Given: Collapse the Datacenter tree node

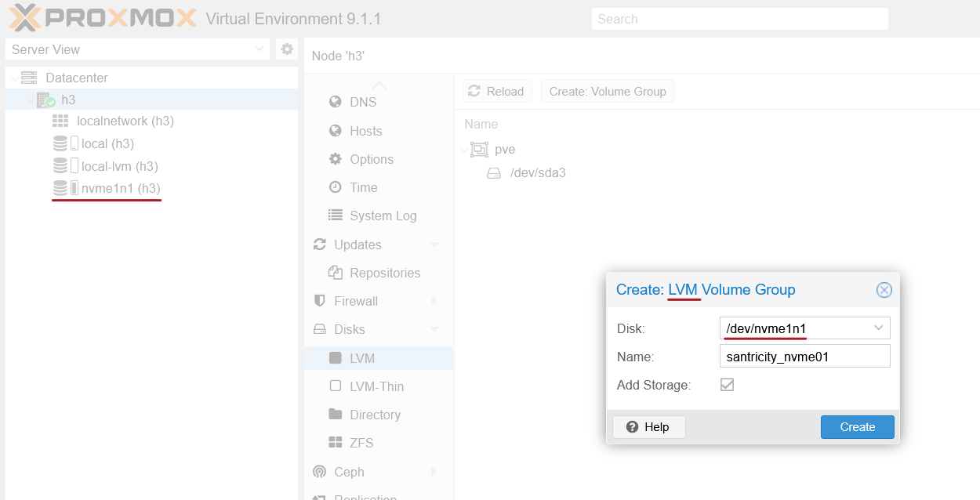Looking at the screenshot, I should tap(14, 78).
